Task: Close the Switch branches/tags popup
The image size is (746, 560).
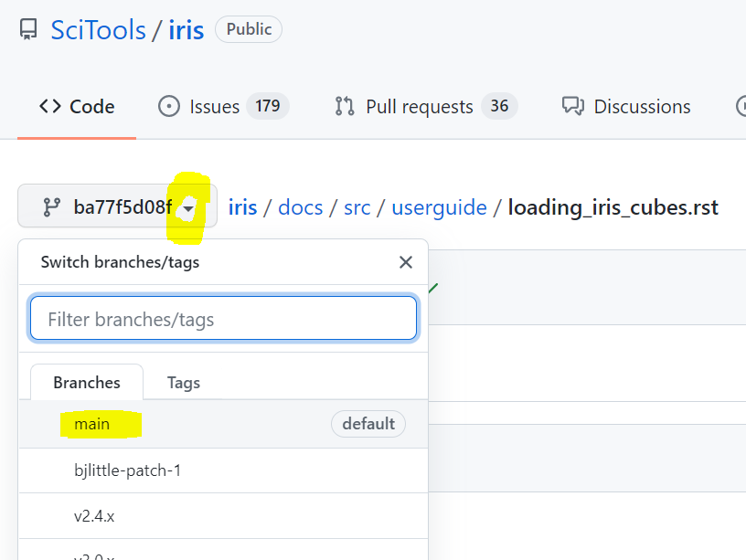Action: pyautogui.click(x=406, y=263)
